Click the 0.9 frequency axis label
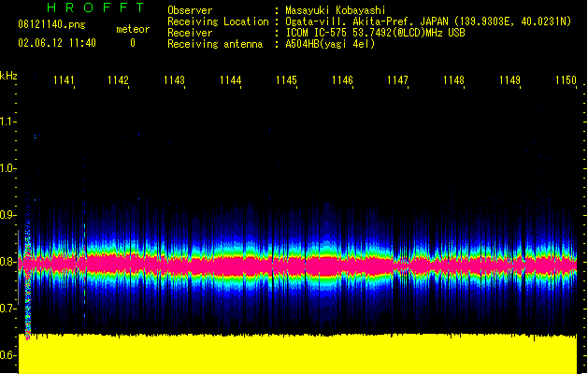 [7, 215]
